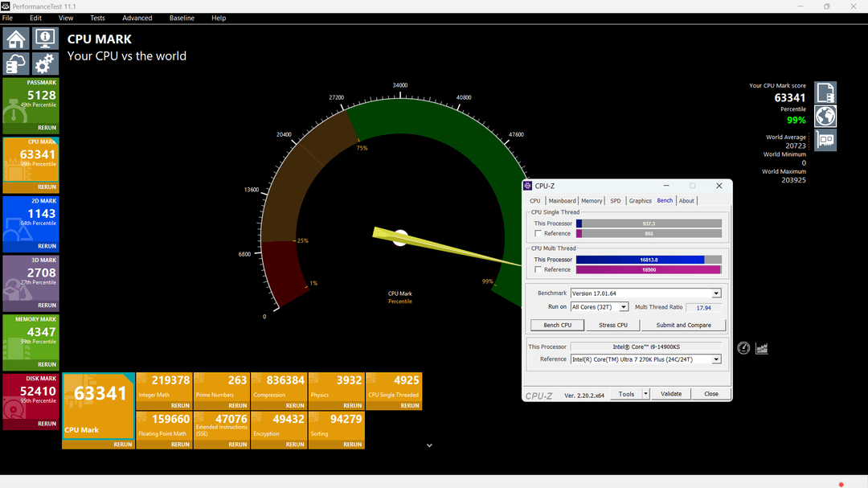This screenshot has width=868, height=488.
Task: Open the Integer Math 219378 tile
Action: tap(165, 387)
